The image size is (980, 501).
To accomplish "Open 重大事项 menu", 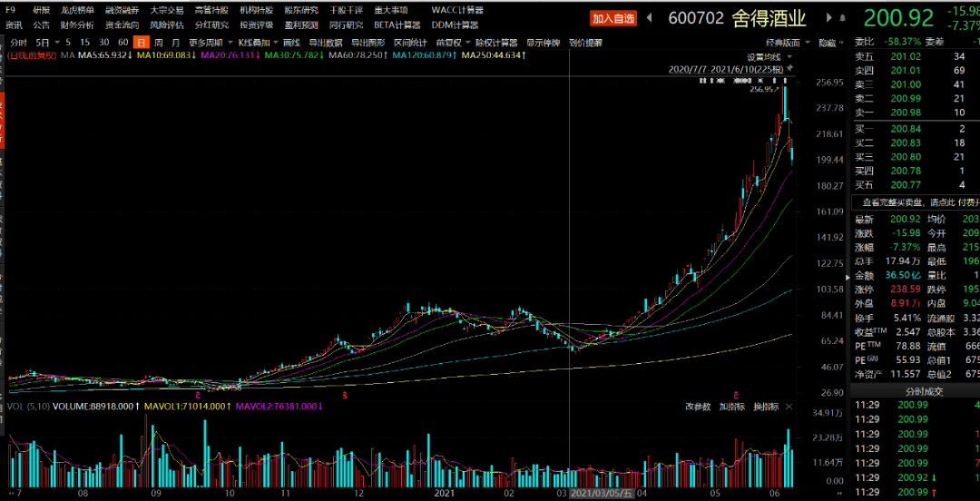I will click(391, 11).
